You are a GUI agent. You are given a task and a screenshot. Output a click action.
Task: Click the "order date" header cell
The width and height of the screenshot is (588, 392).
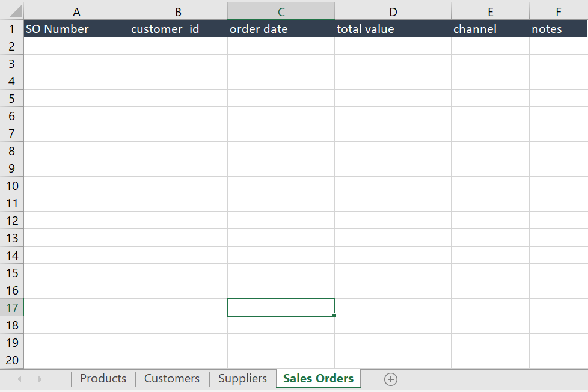point(281,29)
